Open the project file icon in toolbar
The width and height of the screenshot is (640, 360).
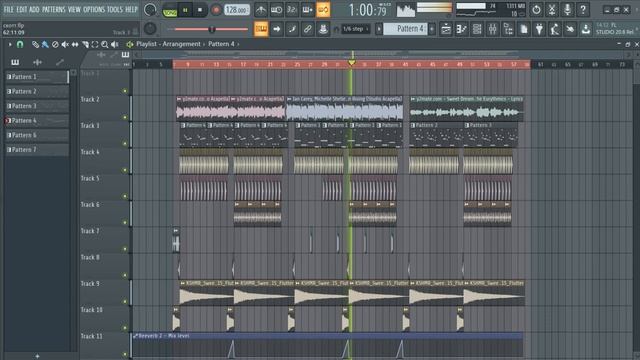[x=524, y=29]
